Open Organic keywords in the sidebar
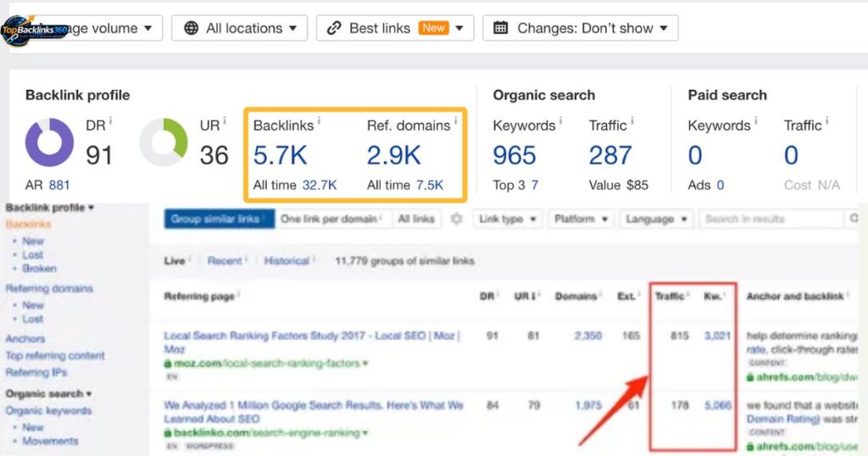 (x=48, y=410)
